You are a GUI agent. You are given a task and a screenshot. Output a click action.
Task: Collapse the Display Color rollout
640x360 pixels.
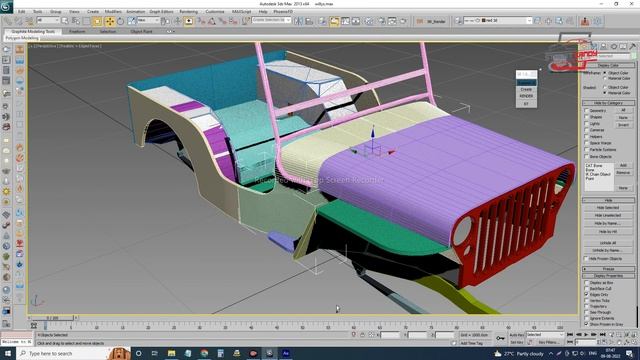(608, 65)
